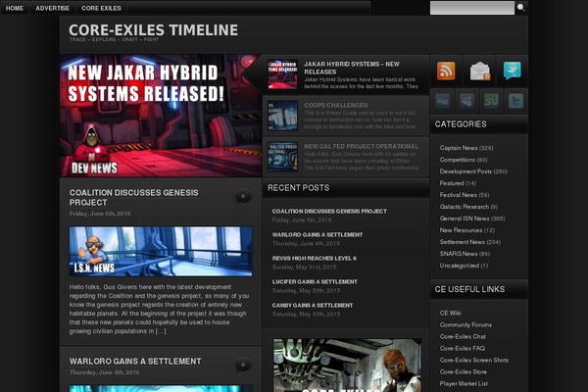Open the Coops Challenges headline

(335, 106)
